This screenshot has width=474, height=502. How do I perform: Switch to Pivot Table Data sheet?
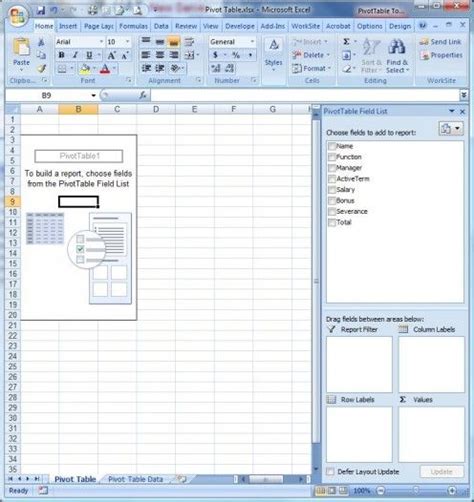click(136, 479)
